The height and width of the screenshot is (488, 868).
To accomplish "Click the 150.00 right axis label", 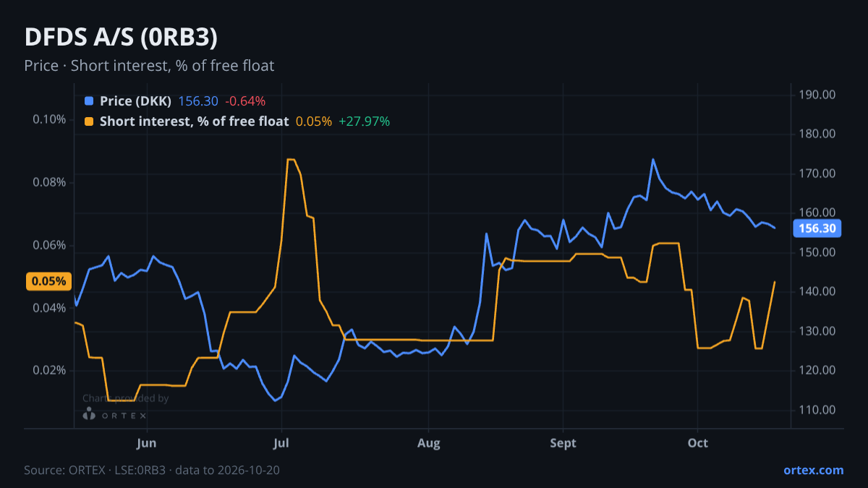I will [x=817, y=252].
